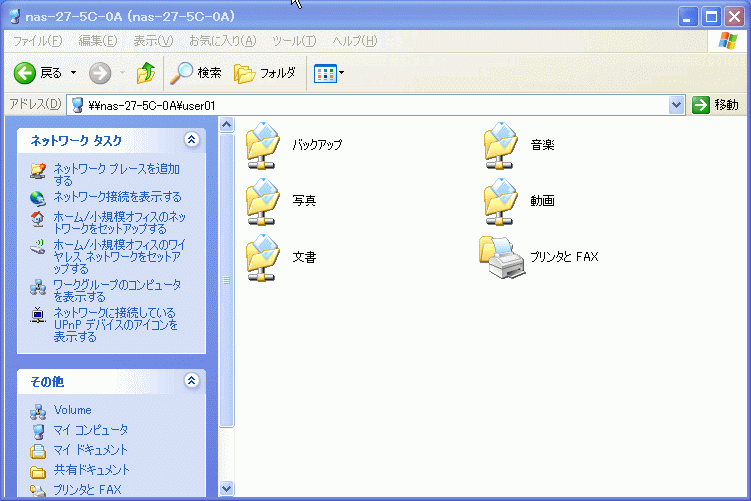Open the 動画 shared folder
This screenshot has width=751, height=501.
pos(502,200)
